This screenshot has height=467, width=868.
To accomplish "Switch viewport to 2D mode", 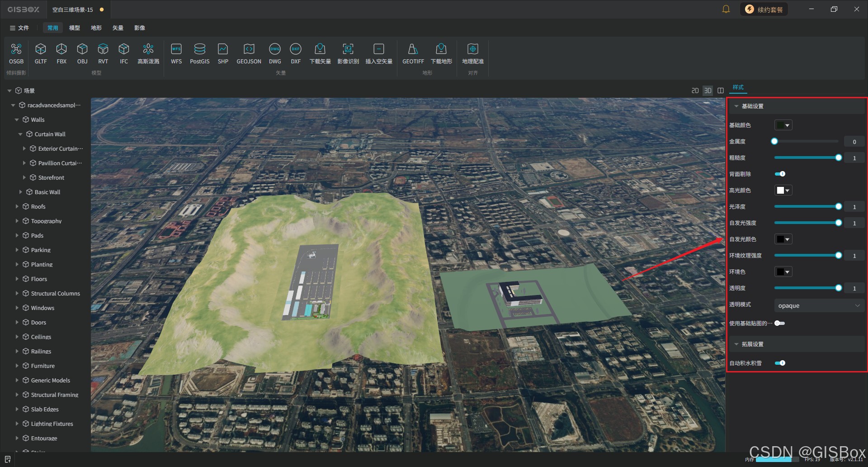I will [695, 91].
